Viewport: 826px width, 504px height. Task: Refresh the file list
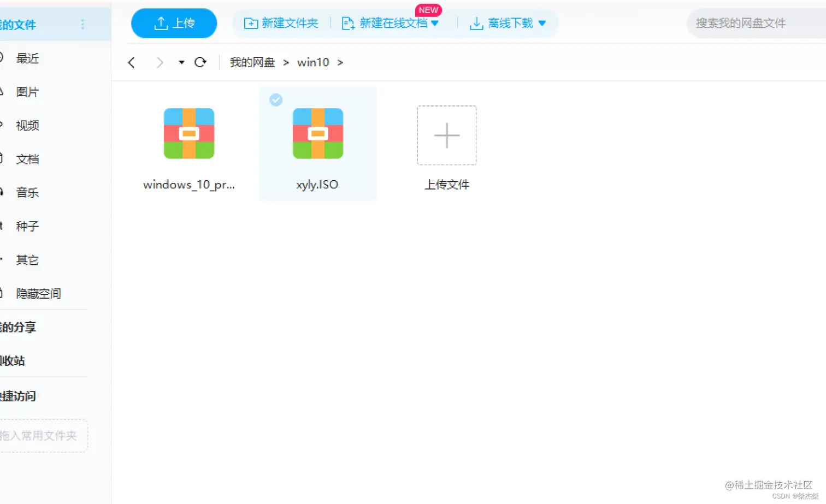coord(200,62)
